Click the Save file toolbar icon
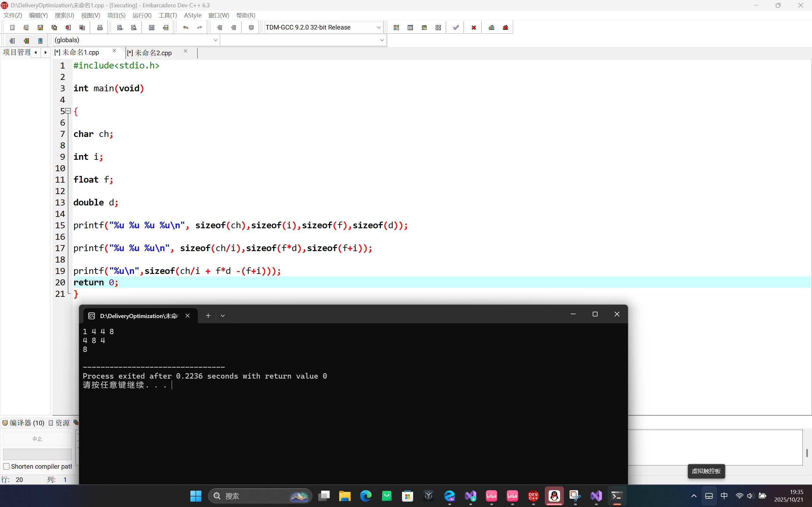812x507 pixels. pos(40,28)
